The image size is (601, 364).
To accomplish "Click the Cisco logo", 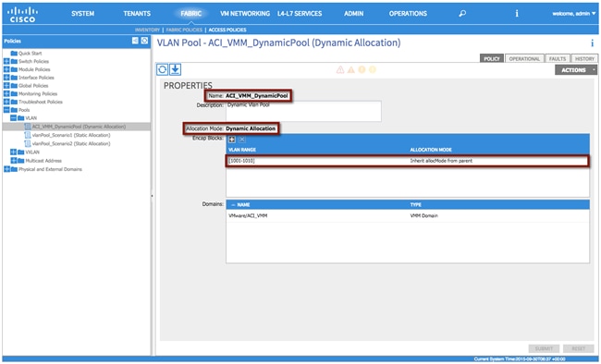I will click(x=22, y=14).
